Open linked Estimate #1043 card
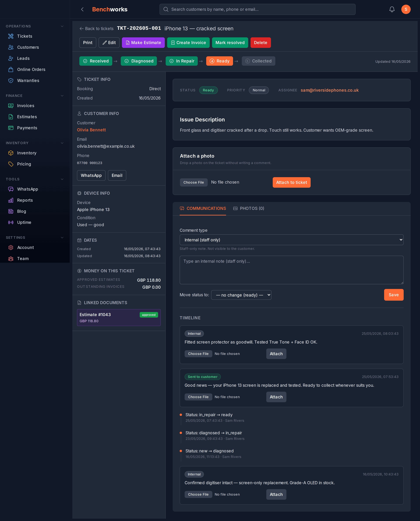 (x=119, y=318)
